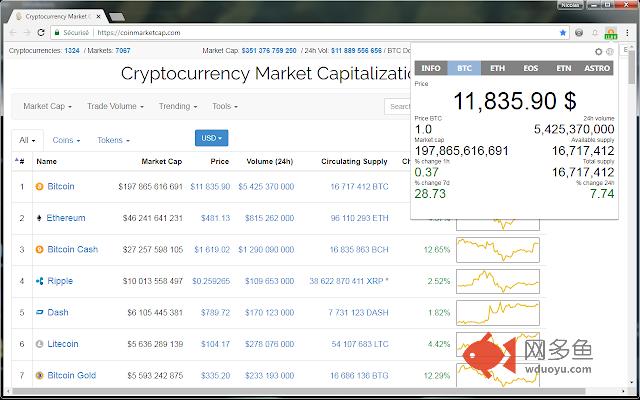Sort by Market Cap column header
640x400 pixels.
point(162,161)
